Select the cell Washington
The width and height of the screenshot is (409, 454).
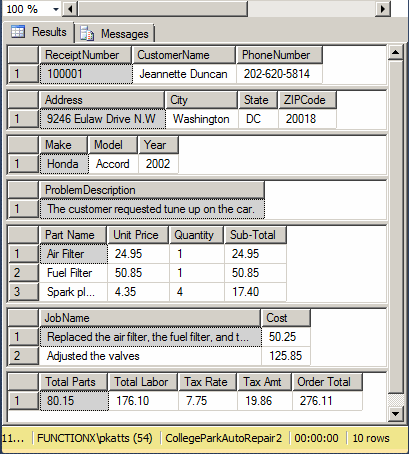pyautogui.click(x=202, y=119)
